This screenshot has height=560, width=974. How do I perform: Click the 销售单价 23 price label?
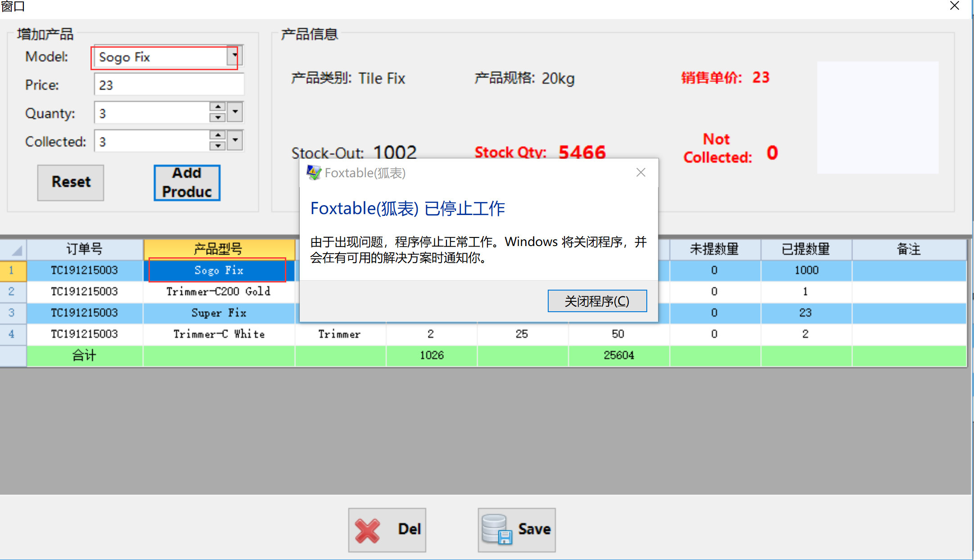(x=725, y=77)
